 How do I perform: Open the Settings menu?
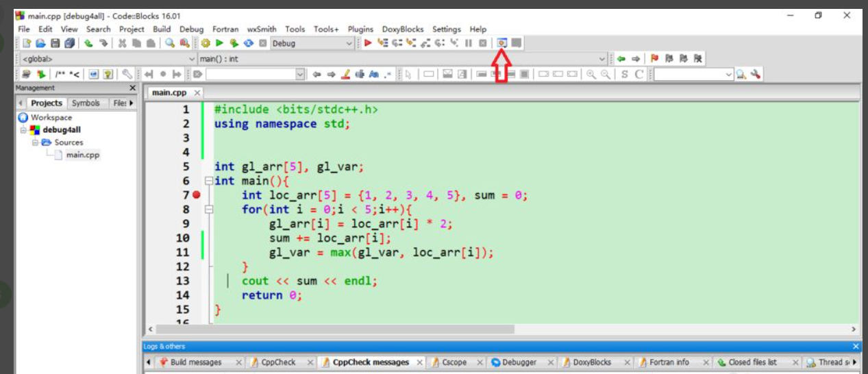point(447,29)
